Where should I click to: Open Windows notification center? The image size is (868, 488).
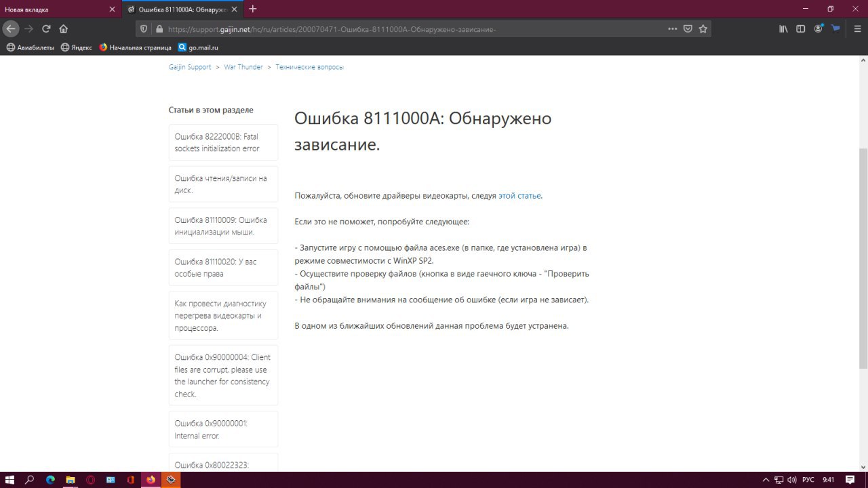[851, 480]
